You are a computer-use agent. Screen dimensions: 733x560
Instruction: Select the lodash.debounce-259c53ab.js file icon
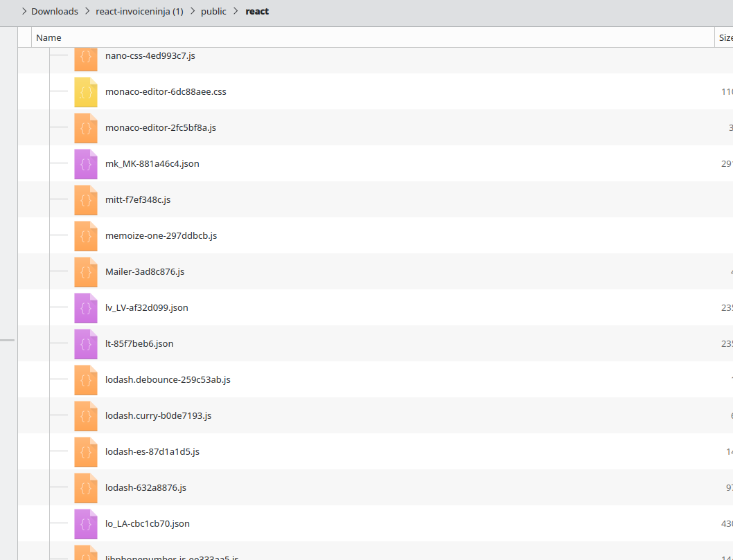pyautogui.click(x=86, y=380)
